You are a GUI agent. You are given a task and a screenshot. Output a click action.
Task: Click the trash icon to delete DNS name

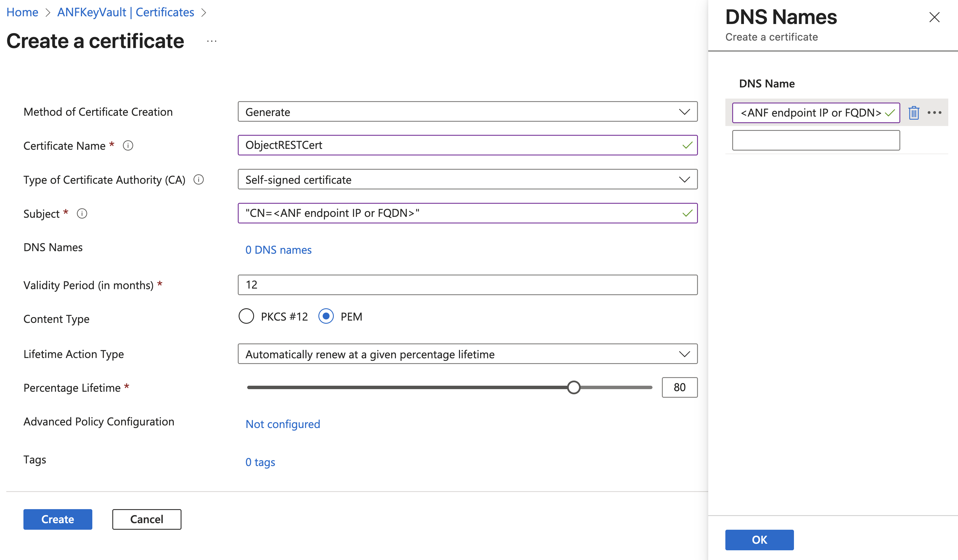click(913, 113)
